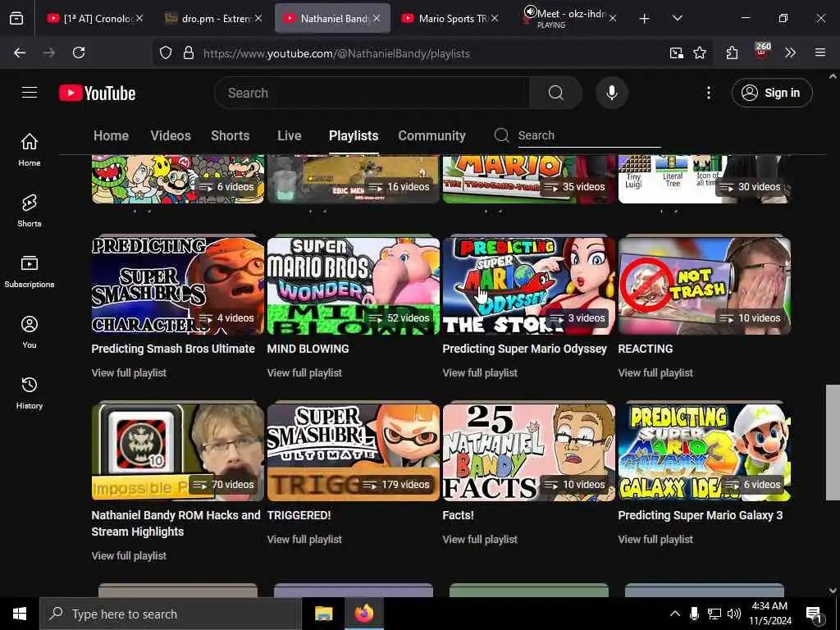
Task: View full playlist under REACTING
Action: pos(655,373)
